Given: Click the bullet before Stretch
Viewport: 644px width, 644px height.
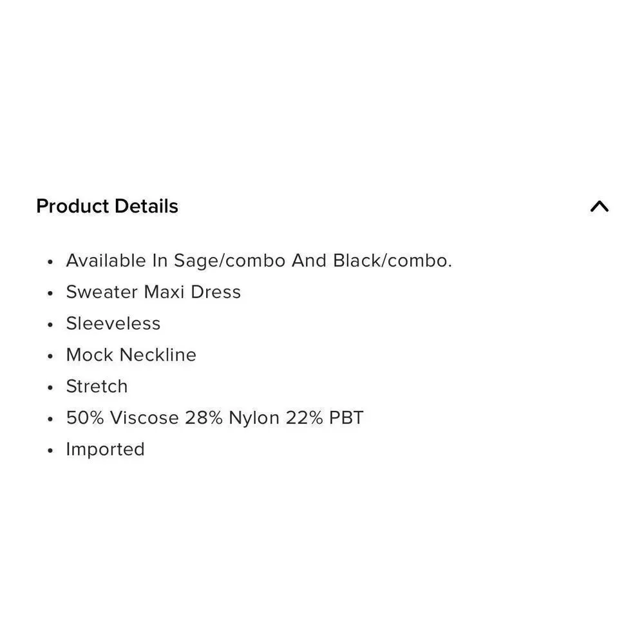Looking at the screenshot, I should pyautogui.click(x=50, y=388).
